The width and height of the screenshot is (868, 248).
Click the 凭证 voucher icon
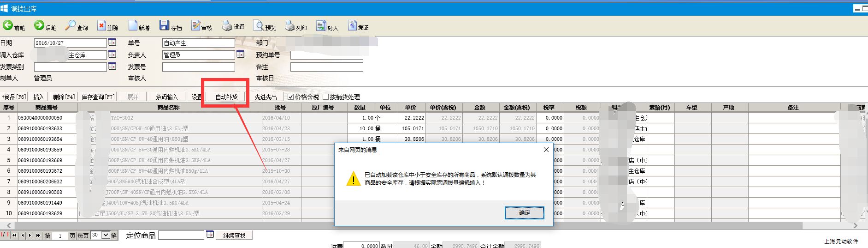click(x=353, y=26)
